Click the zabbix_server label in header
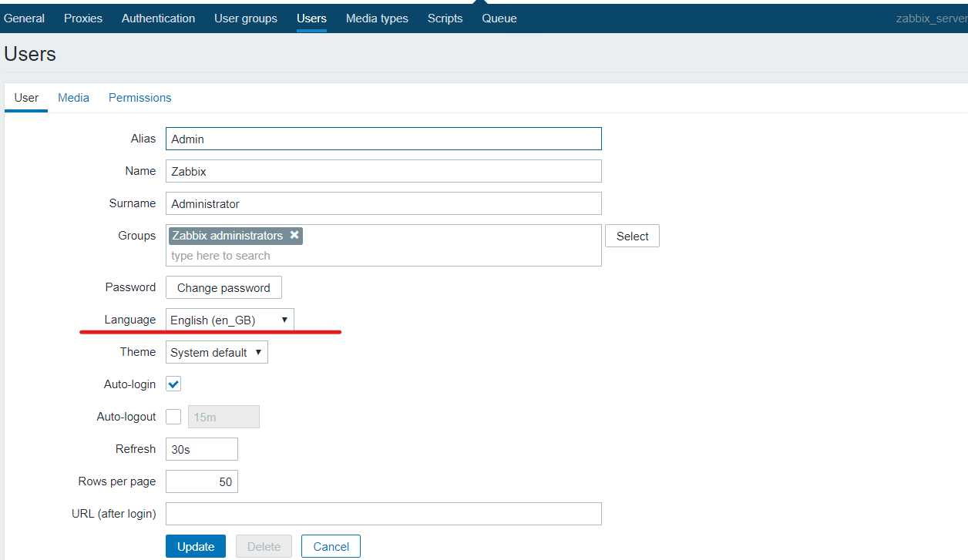The height and width of the screenshot is (560, 968). click(931, 18)
